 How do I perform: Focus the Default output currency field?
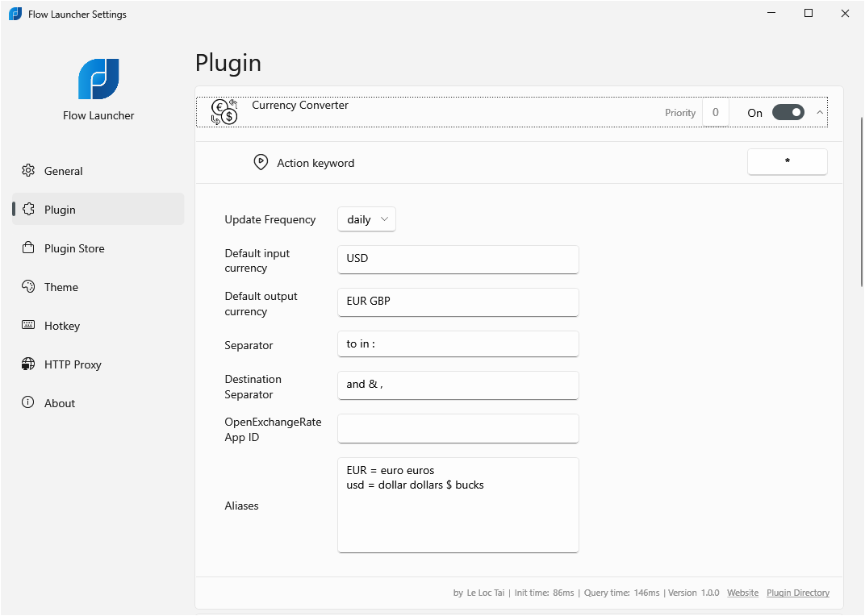coord(458,302)
